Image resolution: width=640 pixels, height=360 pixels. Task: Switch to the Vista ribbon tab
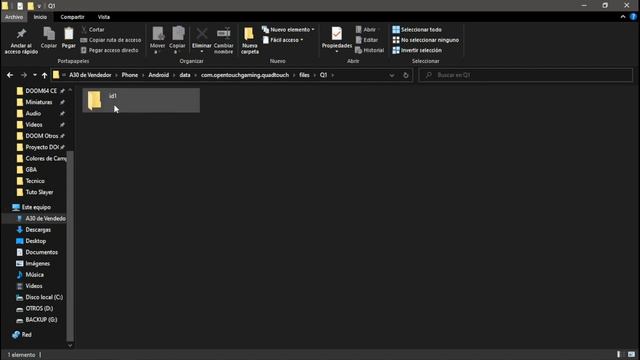click(x=104, y=17)
